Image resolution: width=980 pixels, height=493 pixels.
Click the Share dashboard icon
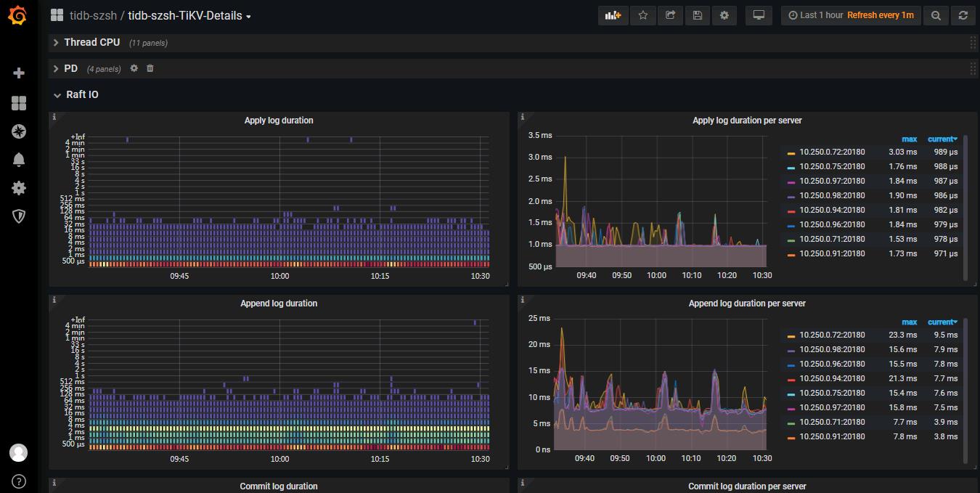[670, 15]
